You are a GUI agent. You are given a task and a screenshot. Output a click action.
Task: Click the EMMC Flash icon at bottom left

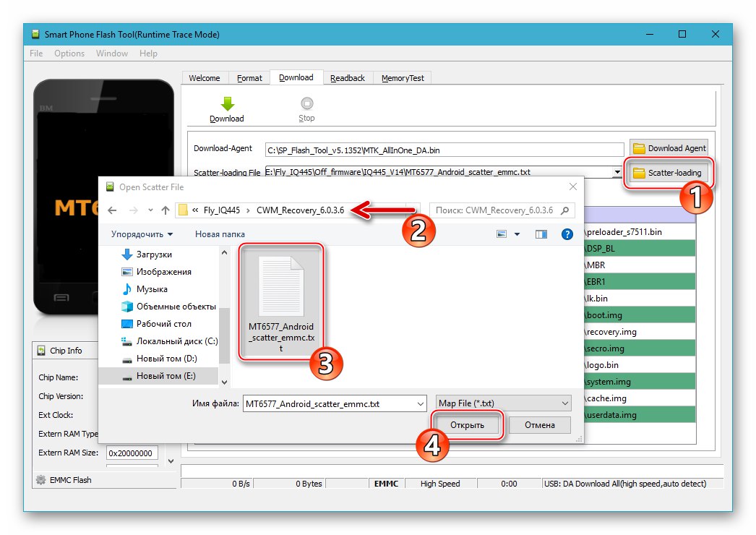pos(41,479)
